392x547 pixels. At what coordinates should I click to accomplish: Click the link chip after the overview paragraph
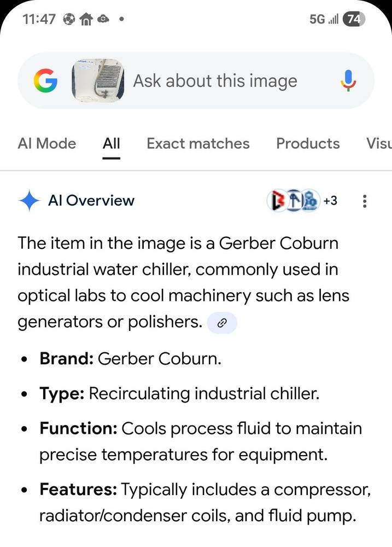222,323
